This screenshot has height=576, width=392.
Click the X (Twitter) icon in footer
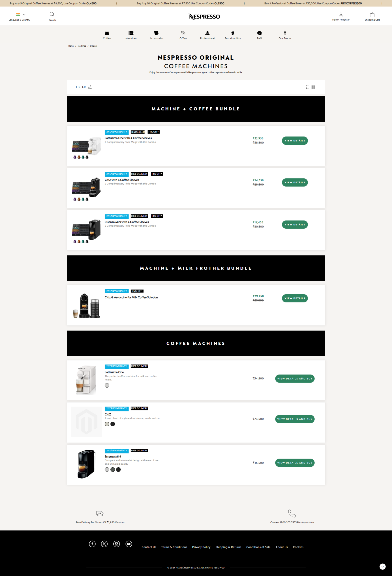coord(104,544)
